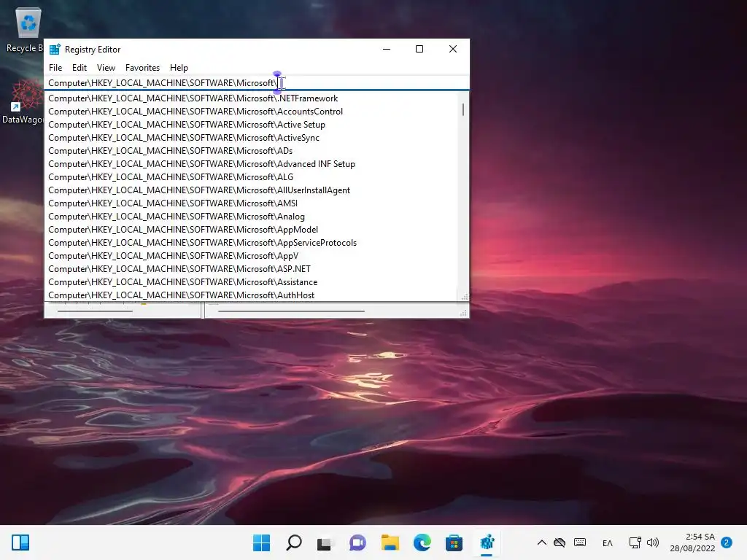Screen dimensions: 747x560
Task: Open the touch keyboard tray icon
Action: click(x=580, y=542)
